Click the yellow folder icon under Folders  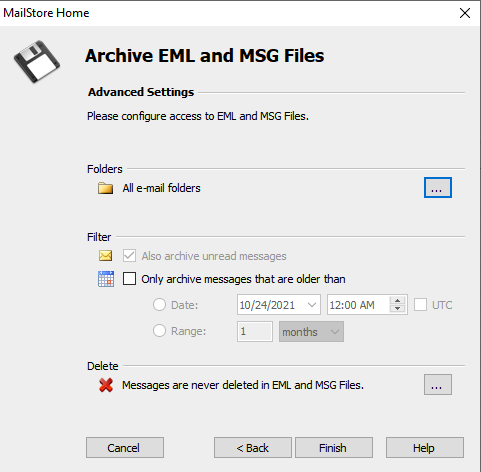click(x=105, y=188)
